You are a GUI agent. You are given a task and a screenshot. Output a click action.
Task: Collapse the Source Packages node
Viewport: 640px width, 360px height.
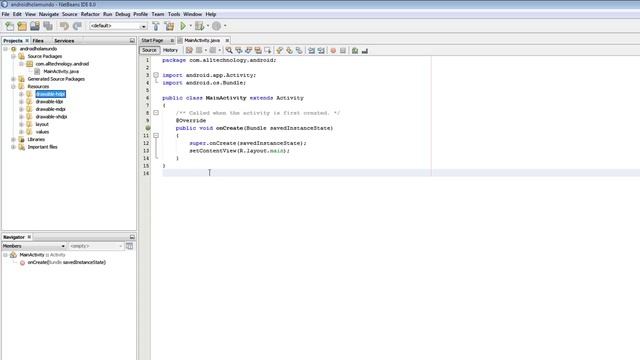coord(13,56)
